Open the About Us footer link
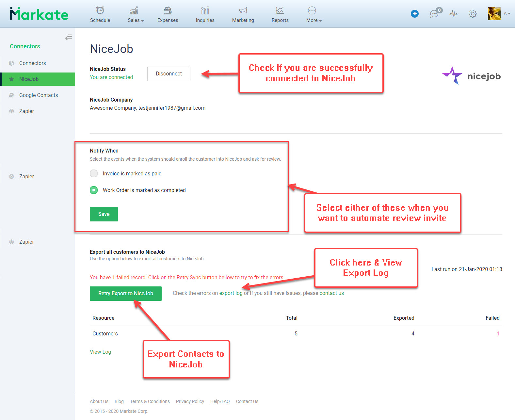Image resolution: width=515 pixels, height=420 pixels. [x=99, y=401]
